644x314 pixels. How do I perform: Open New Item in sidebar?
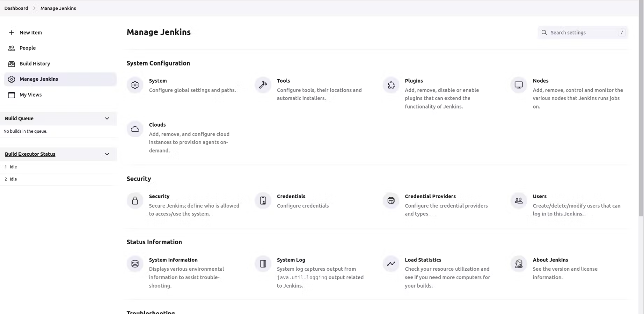pos(30,33)
